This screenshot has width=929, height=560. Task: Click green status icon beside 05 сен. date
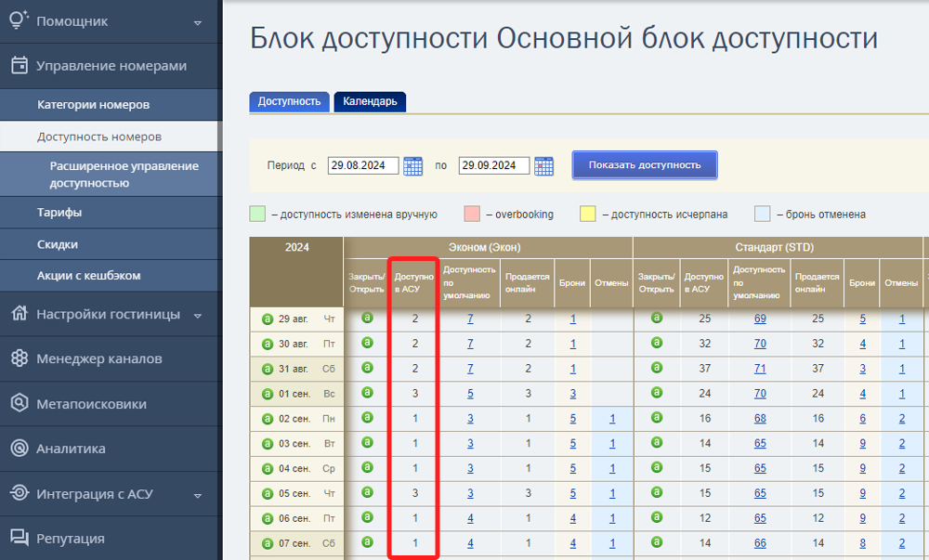(268, 493)
